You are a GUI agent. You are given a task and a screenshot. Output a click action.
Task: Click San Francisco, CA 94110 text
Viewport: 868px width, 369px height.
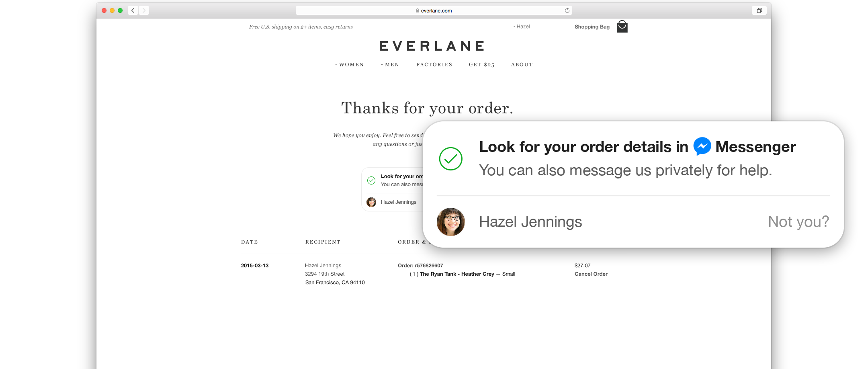point(335,283)
